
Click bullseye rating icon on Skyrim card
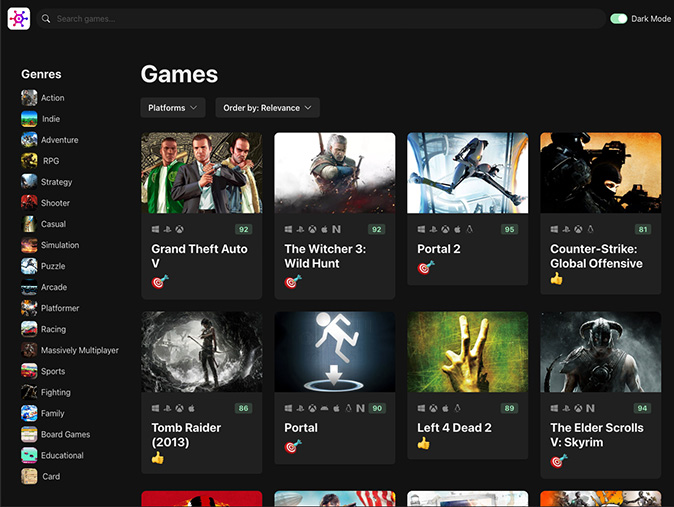(x=559, y=461)
